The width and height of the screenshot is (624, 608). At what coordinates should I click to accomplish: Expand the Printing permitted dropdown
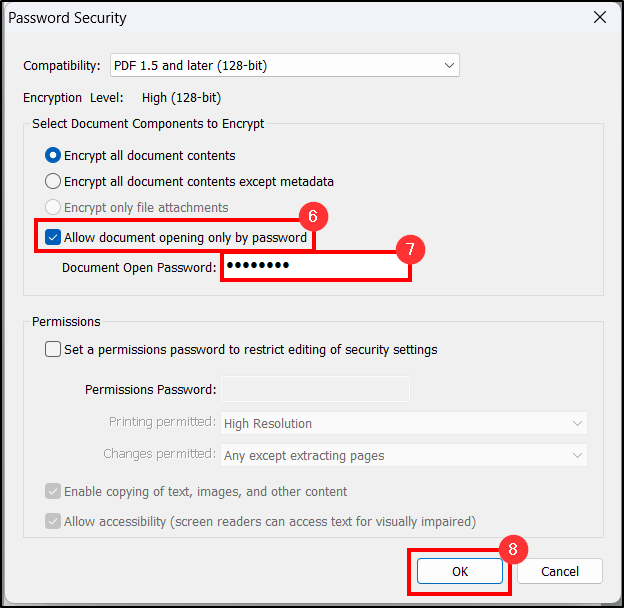(x=403, y=423)
